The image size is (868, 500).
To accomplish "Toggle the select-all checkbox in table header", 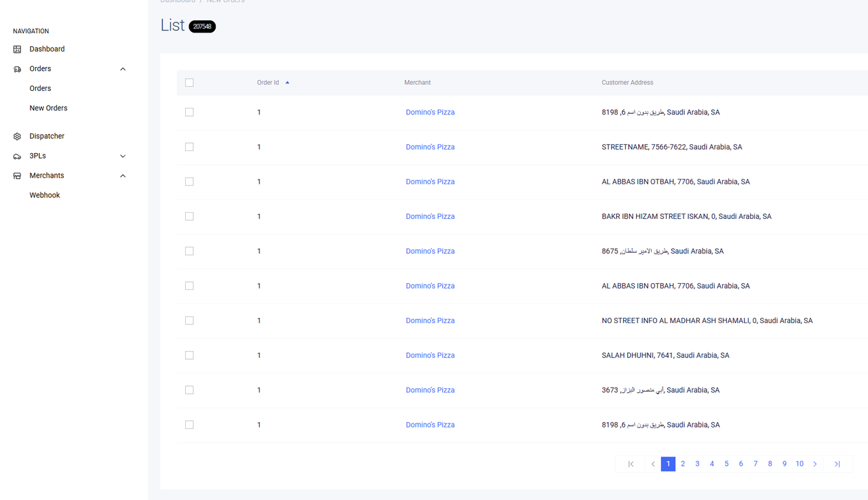I will pos(189,83).
